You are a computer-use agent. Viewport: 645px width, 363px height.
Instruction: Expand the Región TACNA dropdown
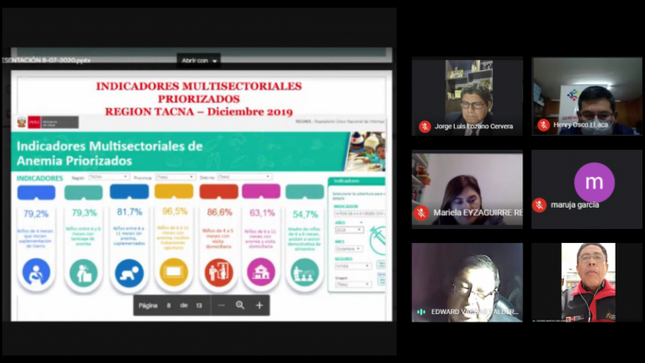pyautogui.click(x=109, y=177)
